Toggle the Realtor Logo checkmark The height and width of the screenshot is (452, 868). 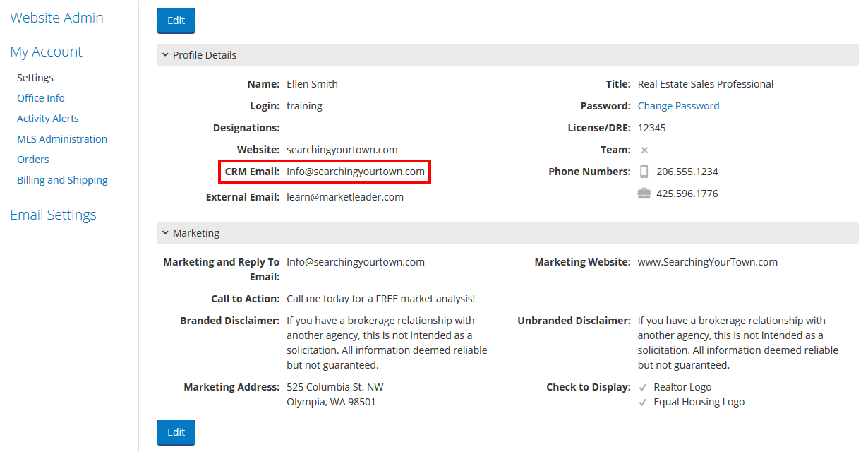point(642,387)
